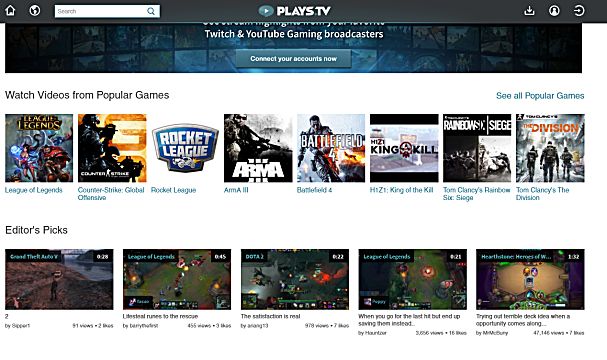
Task: Open Counter-Strike game cover image
Action: click(112, 148)
